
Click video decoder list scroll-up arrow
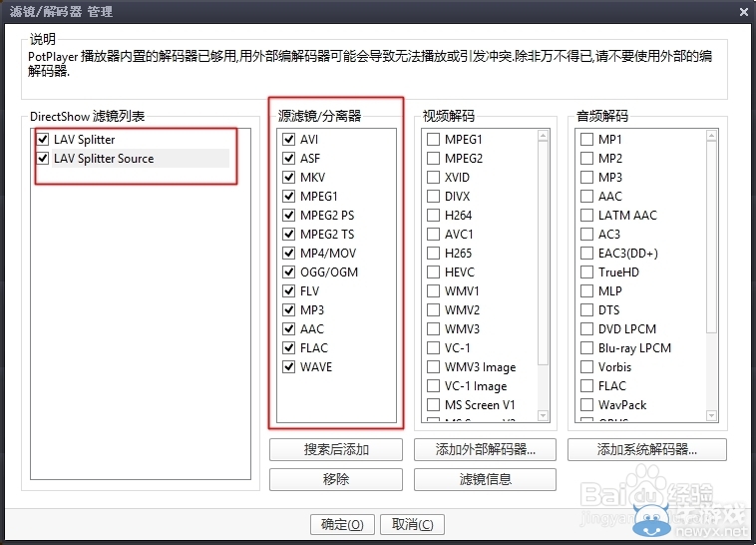pyautogui.click(x=544, y=136)
